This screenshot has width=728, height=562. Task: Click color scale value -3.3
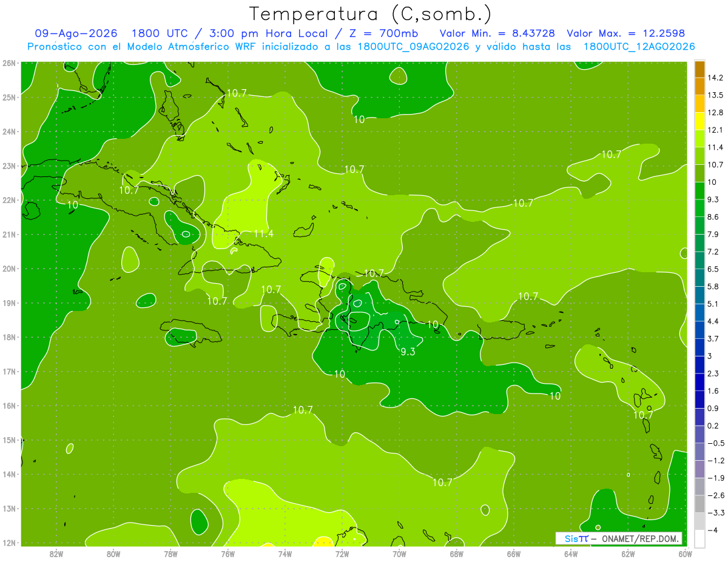(716, 512)
